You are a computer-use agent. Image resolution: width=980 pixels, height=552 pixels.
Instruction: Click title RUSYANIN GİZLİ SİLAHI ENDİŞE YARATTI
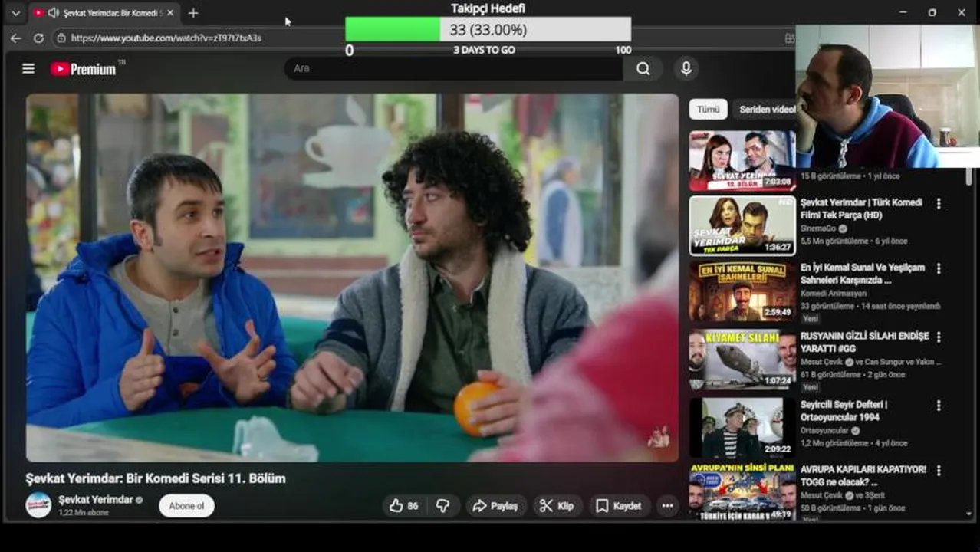pyautogui.click(x=865, y=342)
